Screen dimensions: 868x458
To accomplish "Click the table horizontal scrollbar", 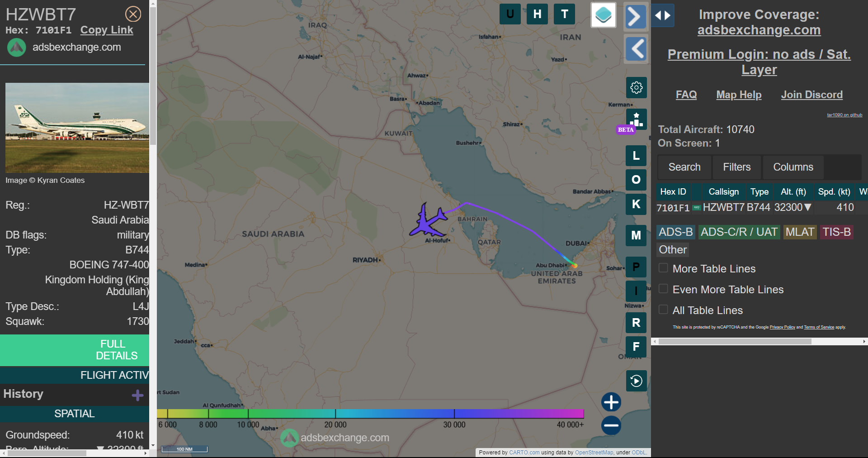I will 735,342.
